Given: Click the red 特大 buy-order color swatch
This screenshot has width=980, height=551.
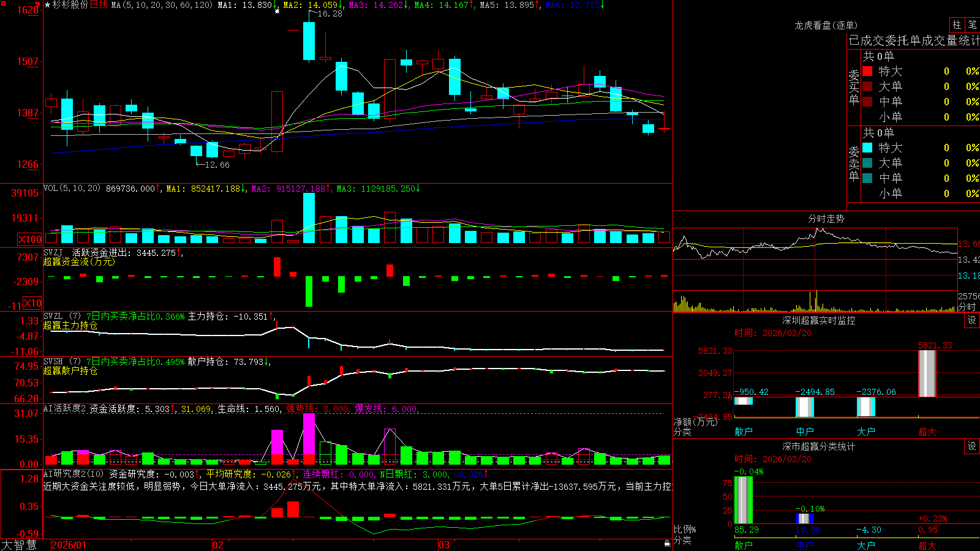Looking at the screenshot, I should click(867, 71).
